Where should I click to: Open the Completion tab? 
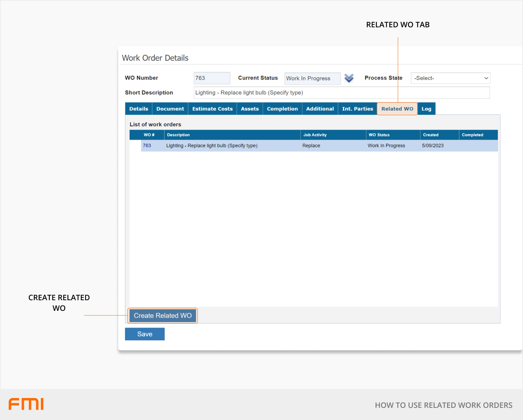tap(282, 109)
